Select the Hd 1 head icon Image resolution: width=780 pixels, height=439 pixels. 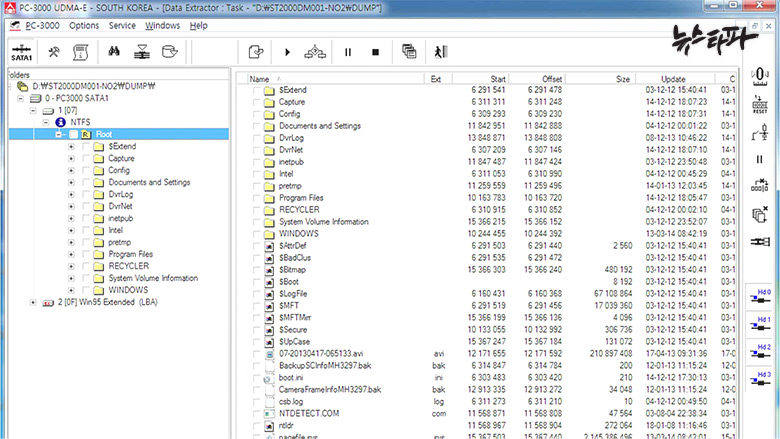(761, 324)
